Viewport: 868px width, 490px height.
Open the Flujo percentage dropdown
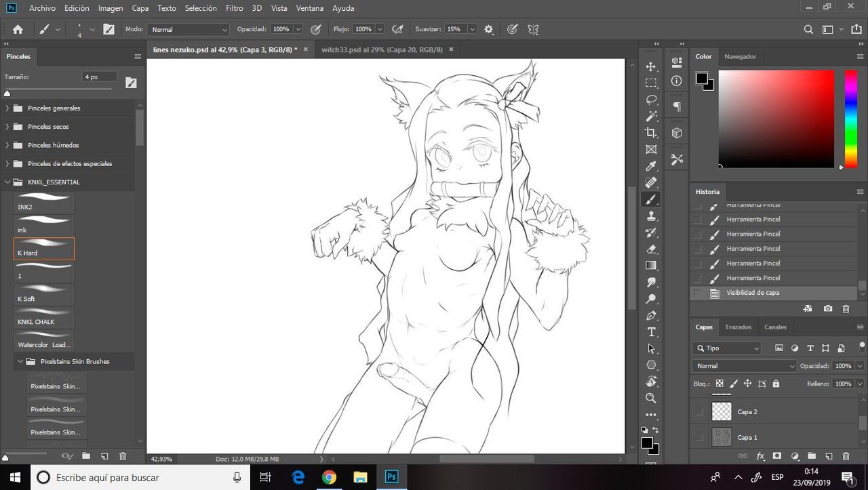pyautogui.click(x=380, y=29)
